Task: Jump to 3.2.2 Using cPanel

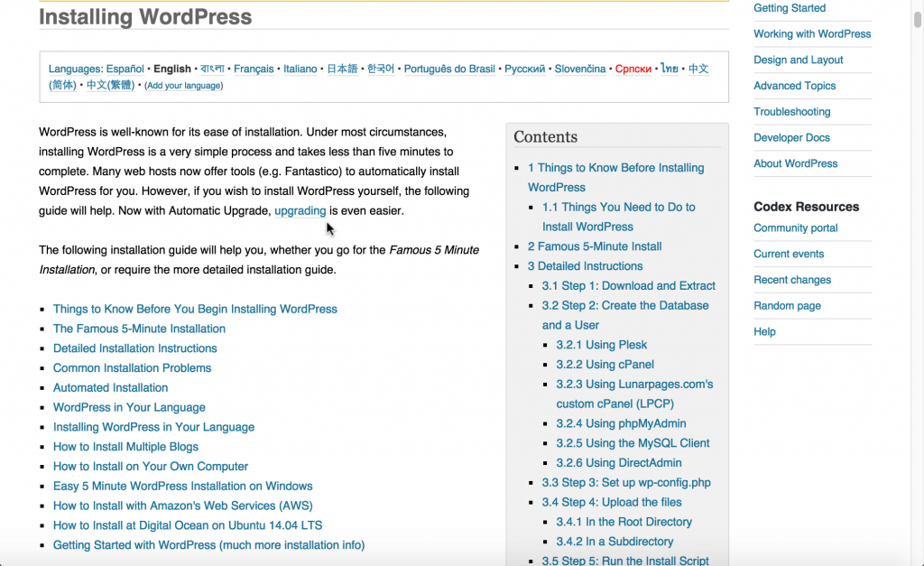Action: point(605,365)
